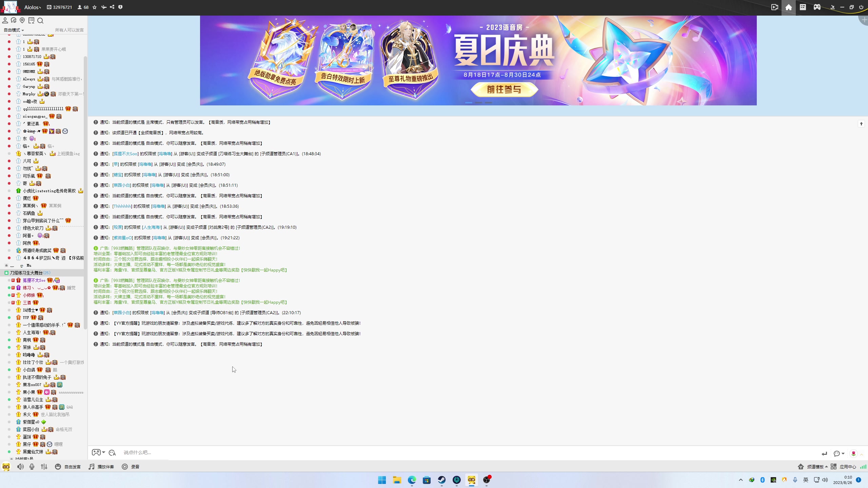Viewport: 868px width, 488px height.
Task: Favorite the channel with the star icon
Action: click(x=95, y=7)
